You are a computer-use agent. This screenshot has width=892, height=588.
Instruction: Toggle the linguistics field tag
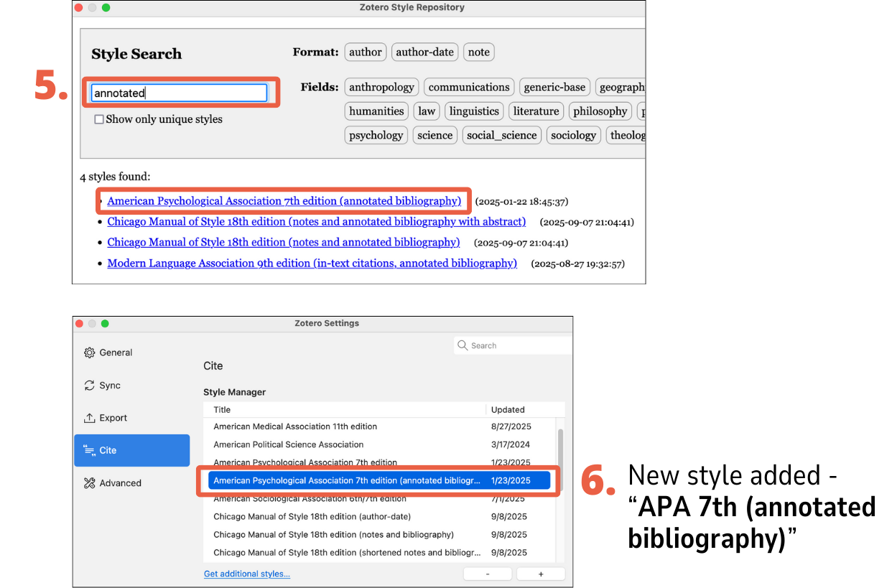(x=474, y=111)
